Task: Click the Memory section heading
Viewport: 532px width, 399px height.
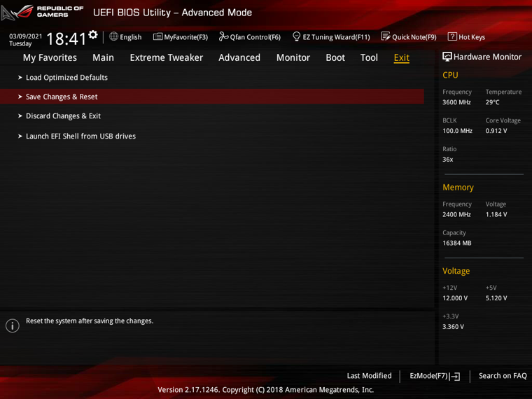Action: point(458,188)
